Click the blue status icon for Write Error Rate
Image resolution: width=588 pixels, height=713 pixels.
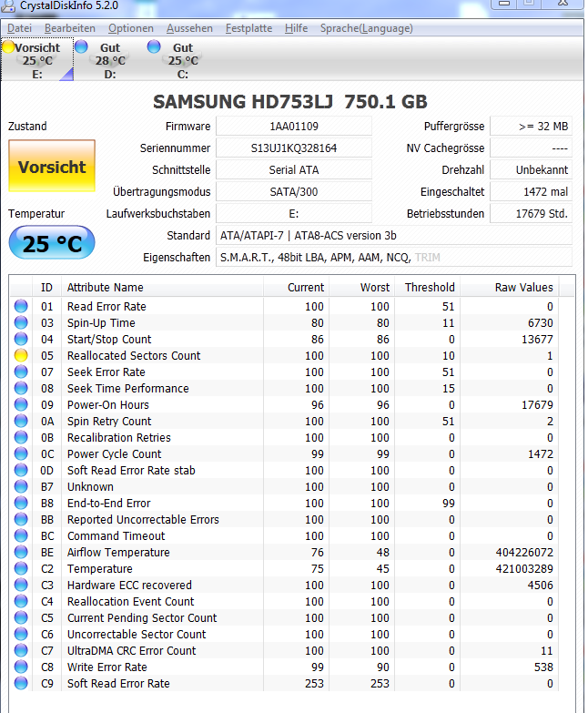pyautogui.click(x=21, y=667)
